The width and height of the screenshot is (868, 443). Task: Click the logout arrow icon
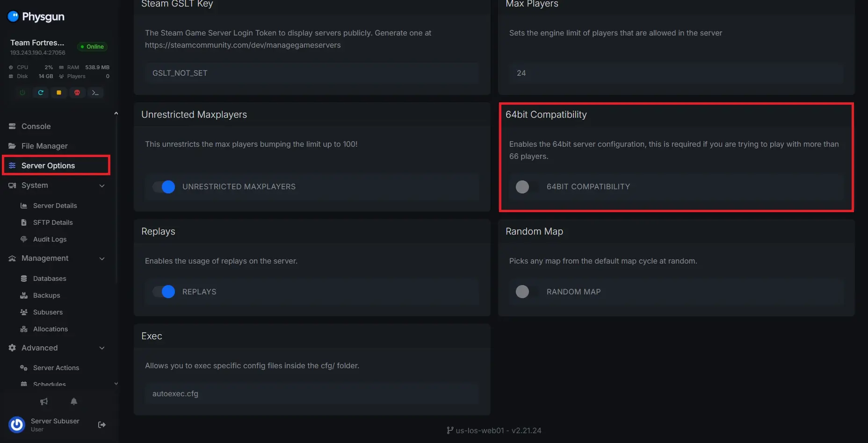[101, 425]
